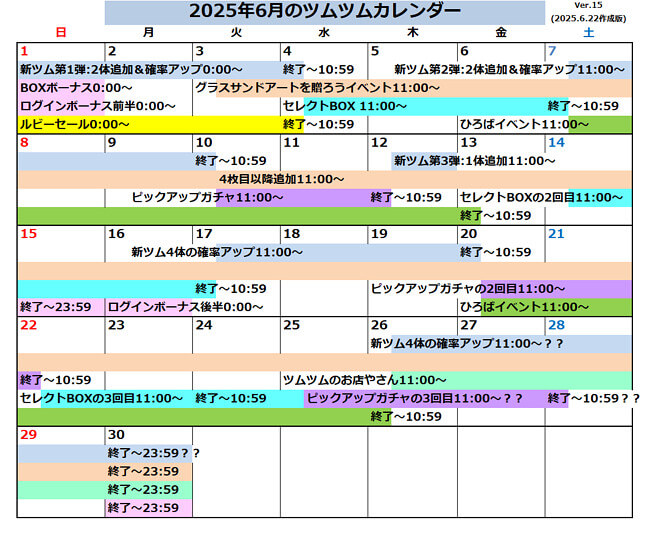This screenshot has width=650, height=534.
Task: Select the 水 Wednesday column header
Action: [x=324, y=32]
